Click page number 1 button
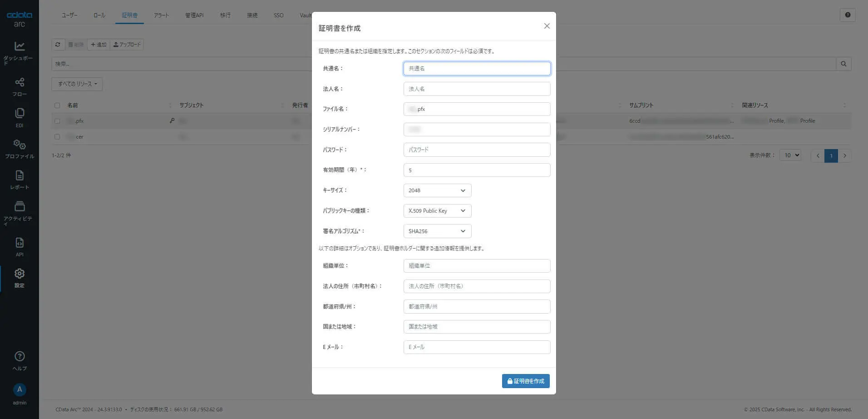868x419 pixels. [831, 155]
